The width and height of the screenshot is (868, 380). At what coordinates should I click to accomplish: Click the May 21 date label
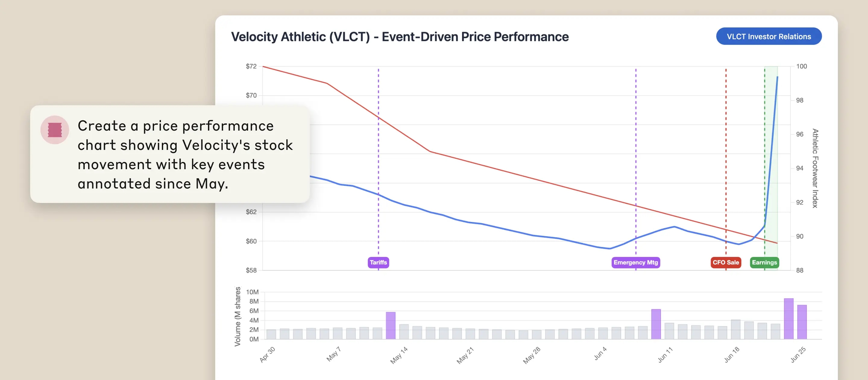tap(465, 355)
